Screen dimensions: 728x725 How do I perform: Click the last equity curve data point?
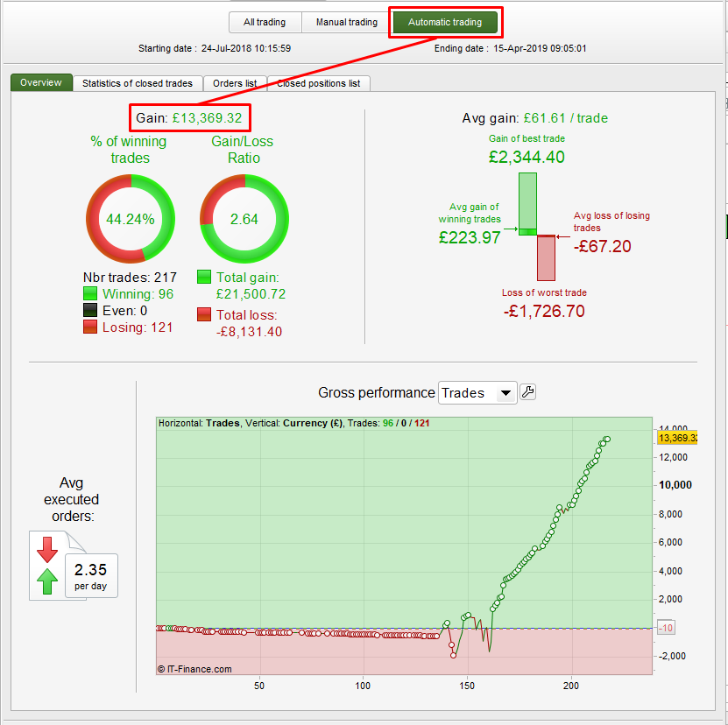coord(607,439)
